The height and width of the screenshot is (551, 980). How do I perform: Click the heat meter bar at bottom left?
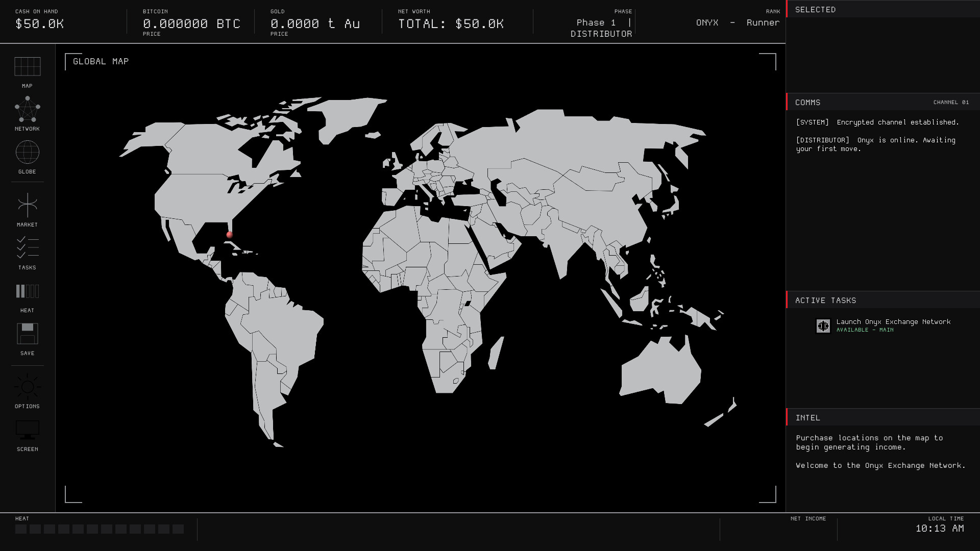point(100,529)
